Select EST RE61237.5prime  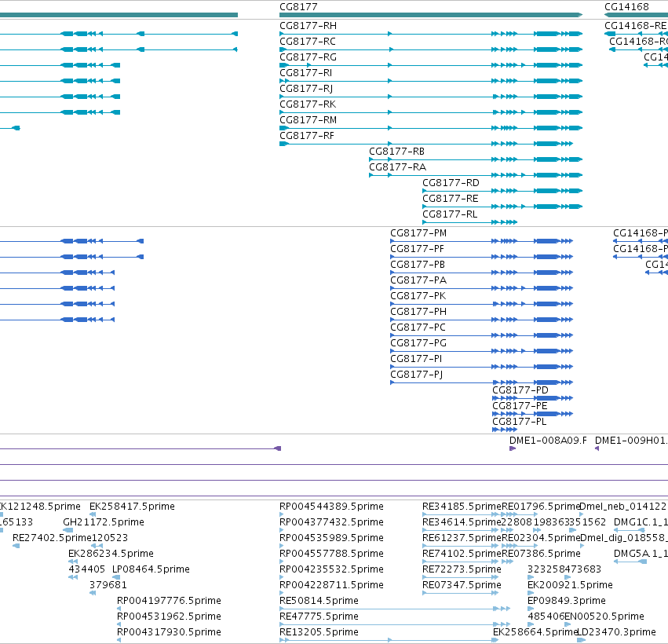point(462,538)
